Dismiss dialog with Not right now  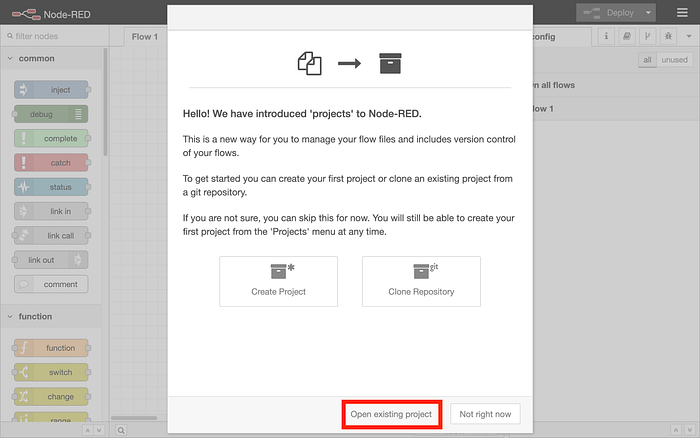pyautogui.click(x=485, y=414)
